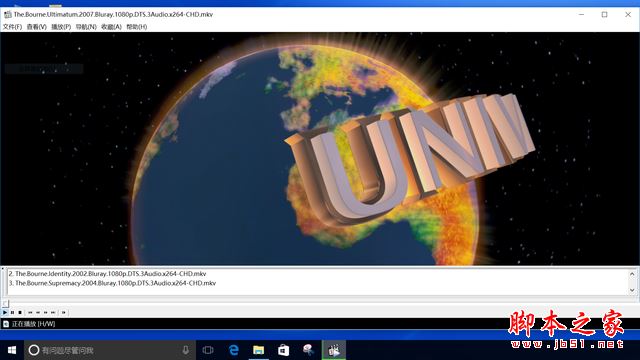Click the Cortana search box
640x360 pixels.
[110, 350]
